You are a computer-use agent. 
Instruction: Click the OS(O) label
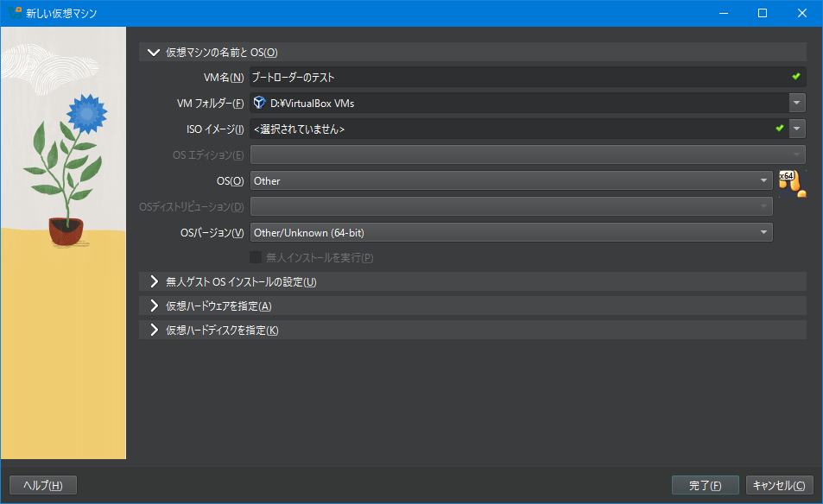tap(231, 181)
